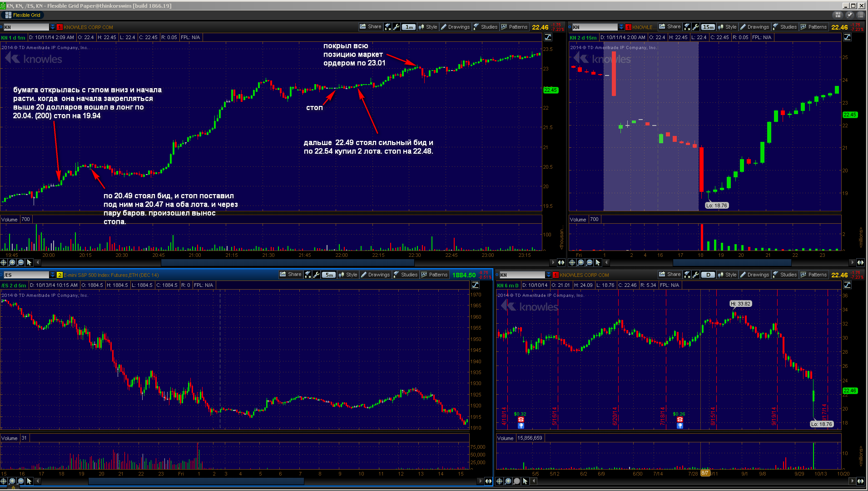The image size is (868, 491).
Task: Open Patterns in the KN daily chart toolbar
Action: tap(813, 275)
